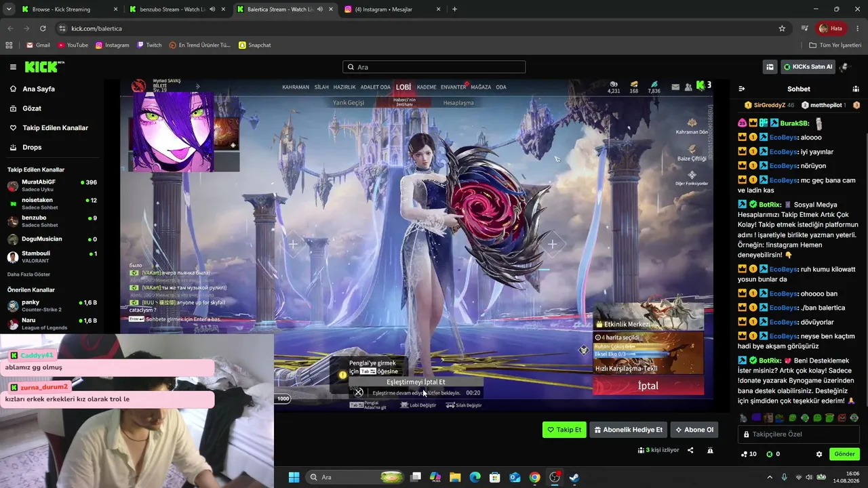Expand Daha Fazla Göster in followed channels
The width and height of the screenshot is (868, 488).
click(28, 274)
